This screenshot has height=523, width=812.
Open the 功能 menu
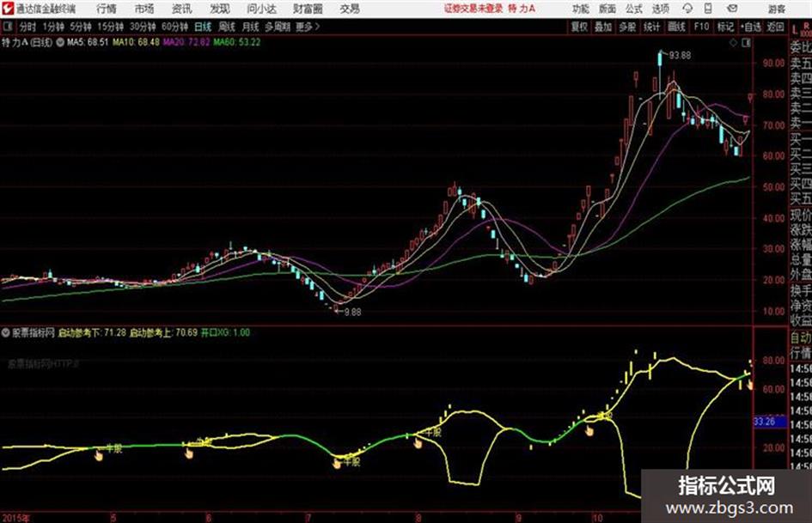coord(581,9)
